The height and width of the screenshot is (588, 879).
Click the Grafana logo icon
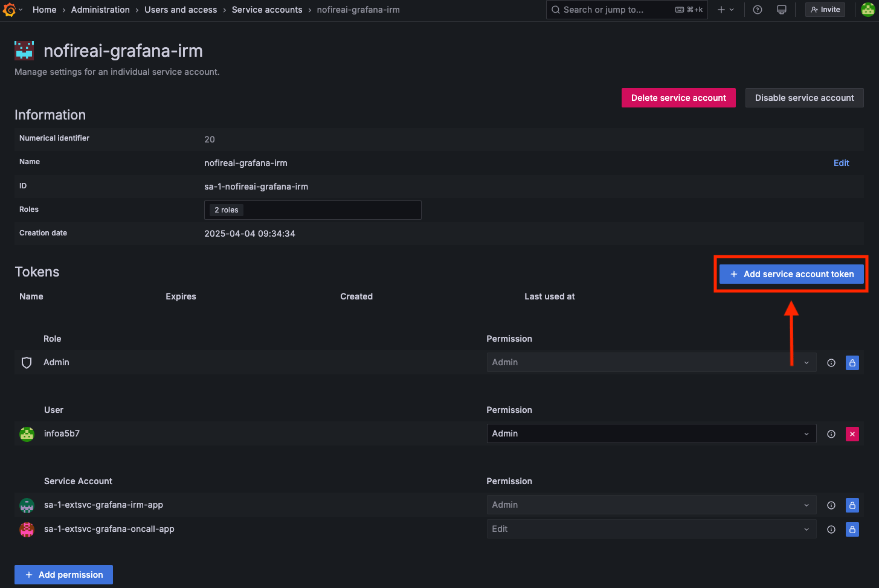click(9, 10)
